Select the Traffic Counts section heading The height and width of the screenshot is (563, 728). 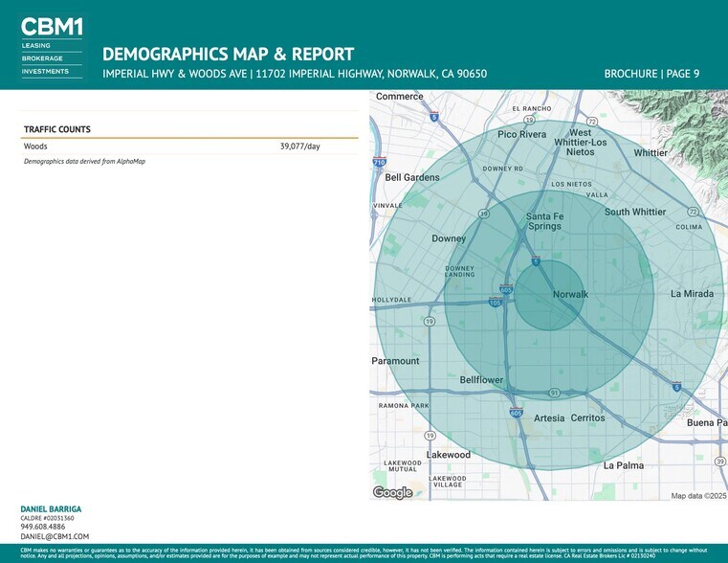[x=57, y=128]
